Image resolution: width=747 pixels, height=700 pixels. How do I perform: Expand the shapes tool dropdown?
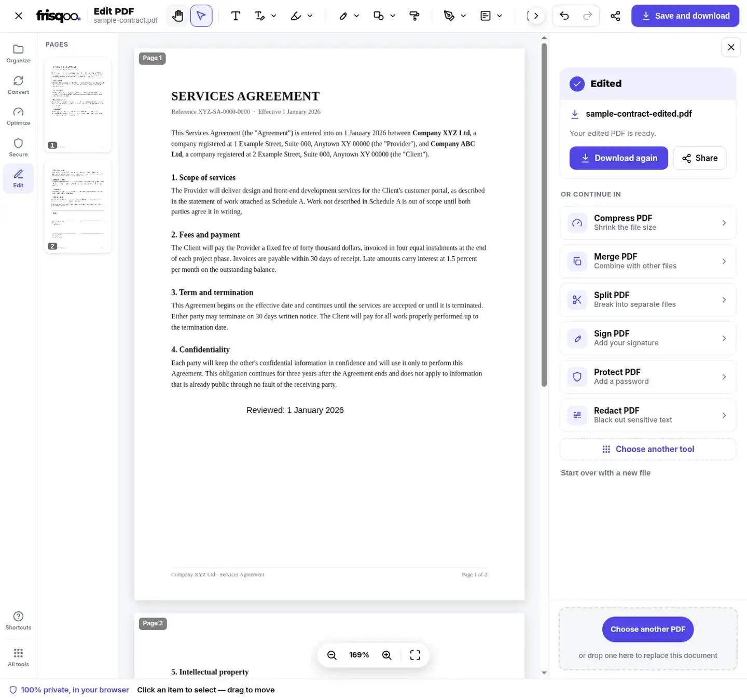click(393, 16)
